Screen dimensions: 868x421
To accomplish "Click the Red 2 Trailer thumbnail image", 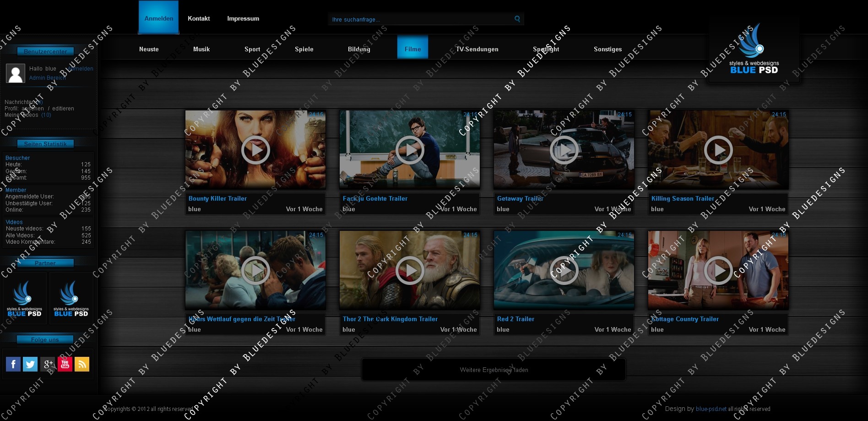I will point(564,270).
